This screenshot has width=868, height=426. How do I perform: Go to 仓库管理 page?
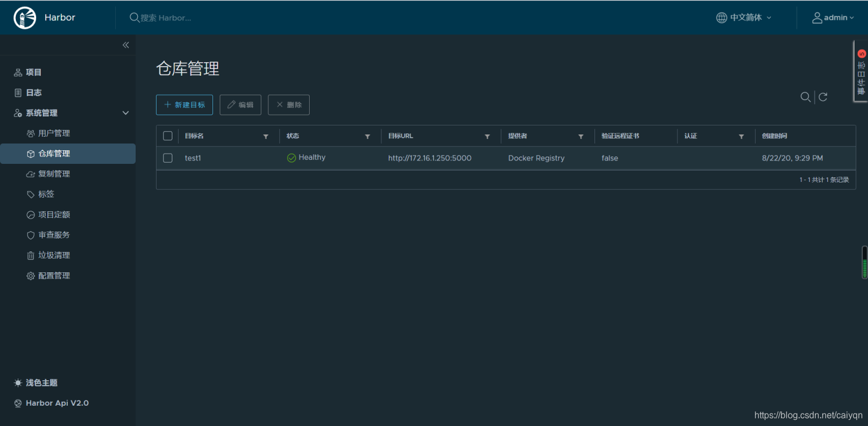click(68, 154)
